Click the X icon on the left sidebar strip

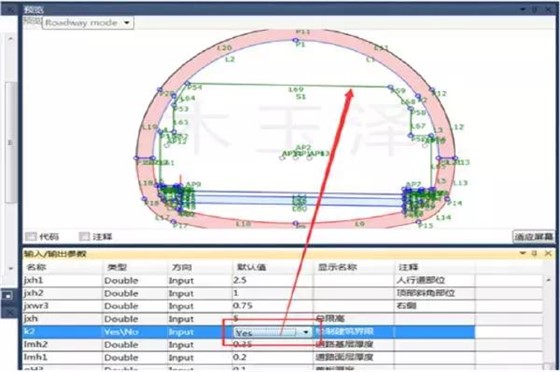click(9, 311)
